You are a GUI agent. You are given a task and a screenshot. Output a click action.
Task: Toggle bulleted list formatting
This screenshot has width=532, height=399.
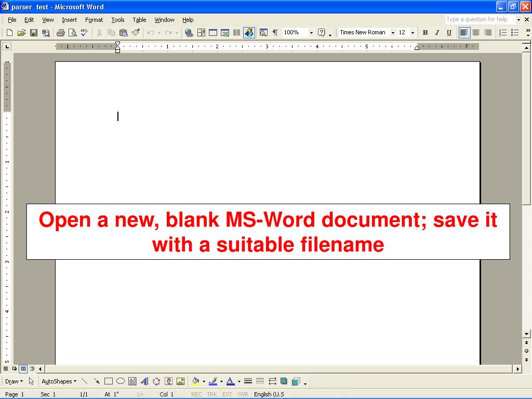[515, 33]
